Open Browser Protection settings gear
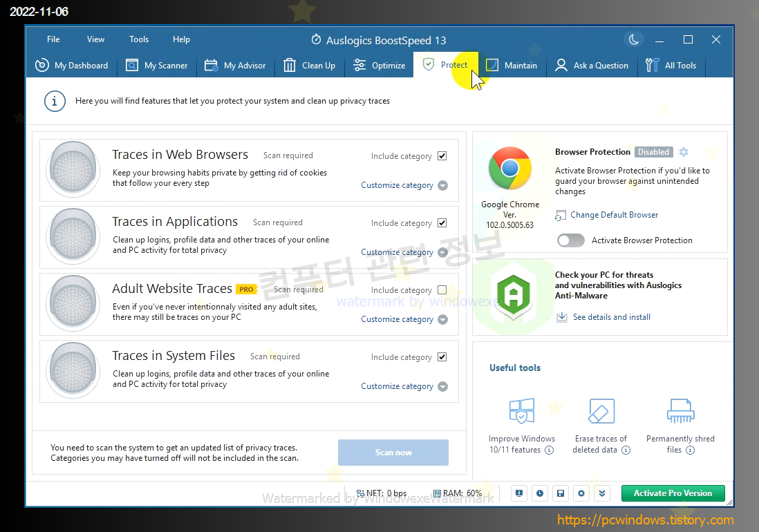The height and width of the screenshot is (532, 759). pyautogui.click(x=684, y=152)
